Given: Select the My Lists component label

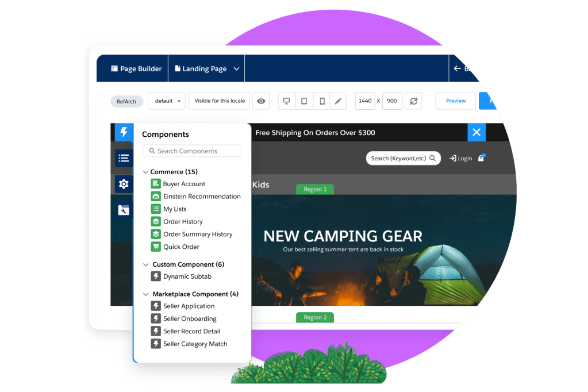Looking at the screenshot, I should (175, 209).
